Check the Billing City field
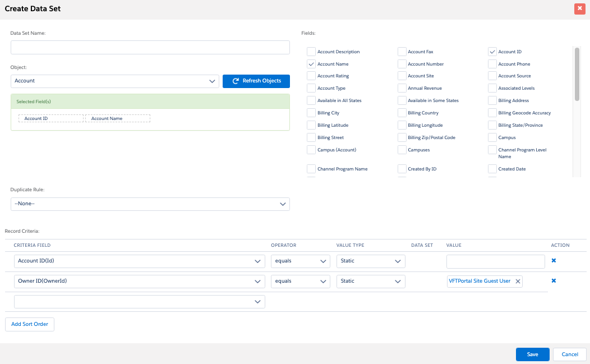This screenshot has height=364, width=590. (311, 113)
